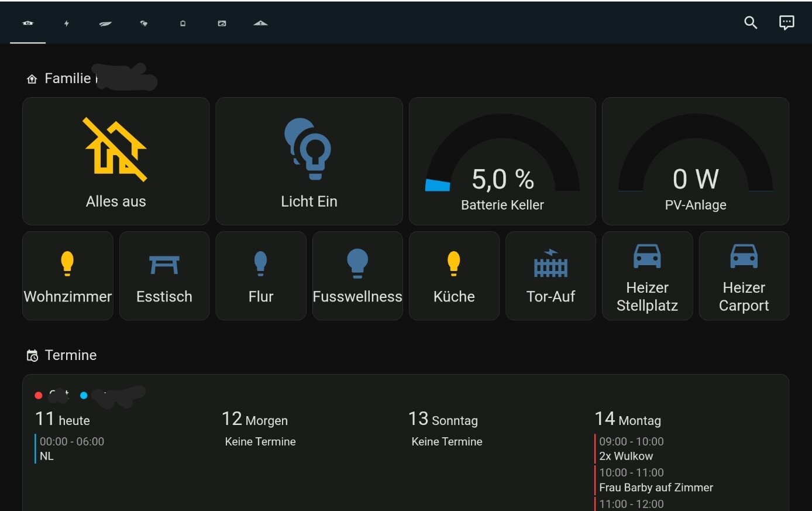
Task: Click the Termine calendar-clock icon
Action: click(x=32, y=355)
